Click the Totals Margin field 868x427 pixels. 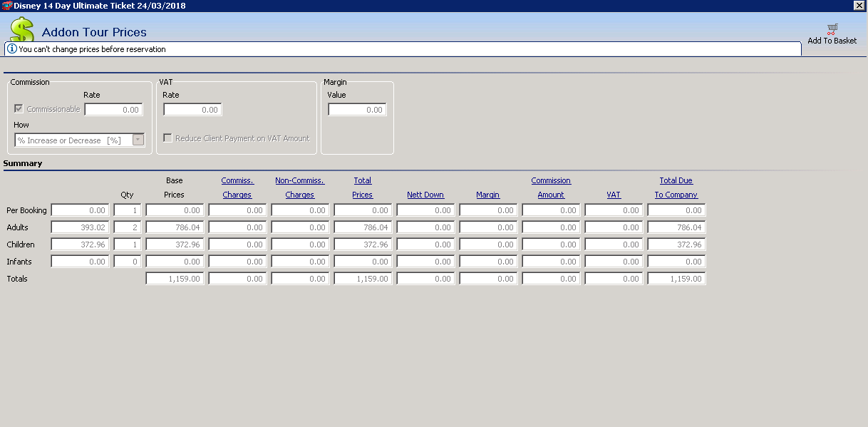[488, 279]
